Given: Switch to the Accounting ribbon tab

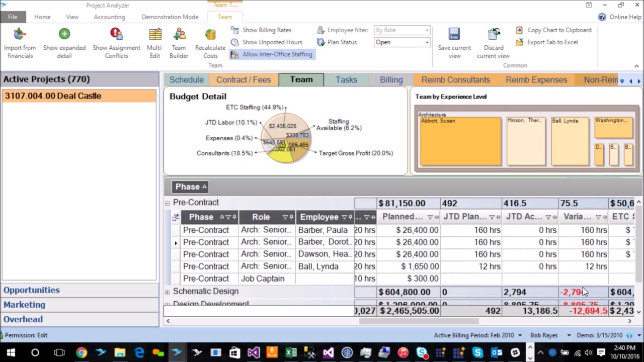Looking at the screenshot, I should [109, 17].
